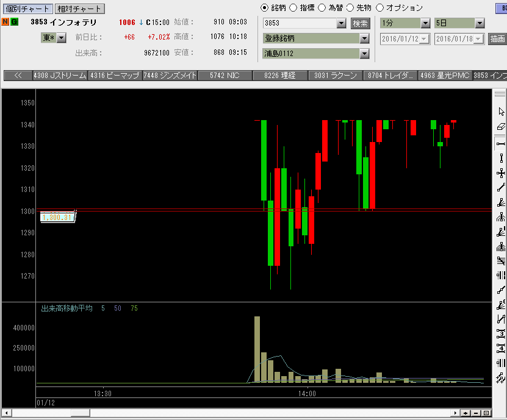This screenshot has height=420, width=507.
Task: Click the scroll-right arrow under the chart
Action: click(456, 413)
